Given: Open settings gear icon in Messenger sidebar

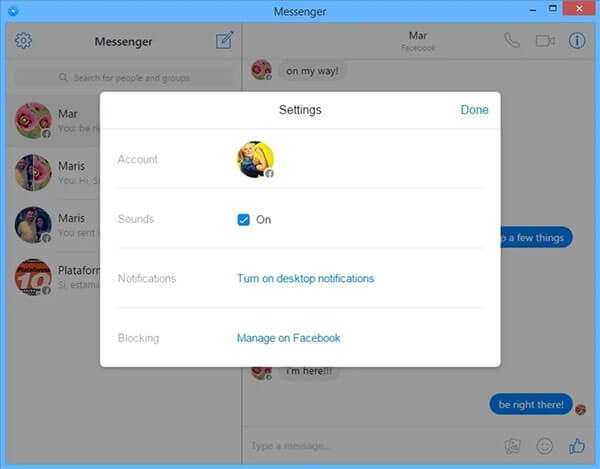Looking at the screenshot, I should (23, 41).
